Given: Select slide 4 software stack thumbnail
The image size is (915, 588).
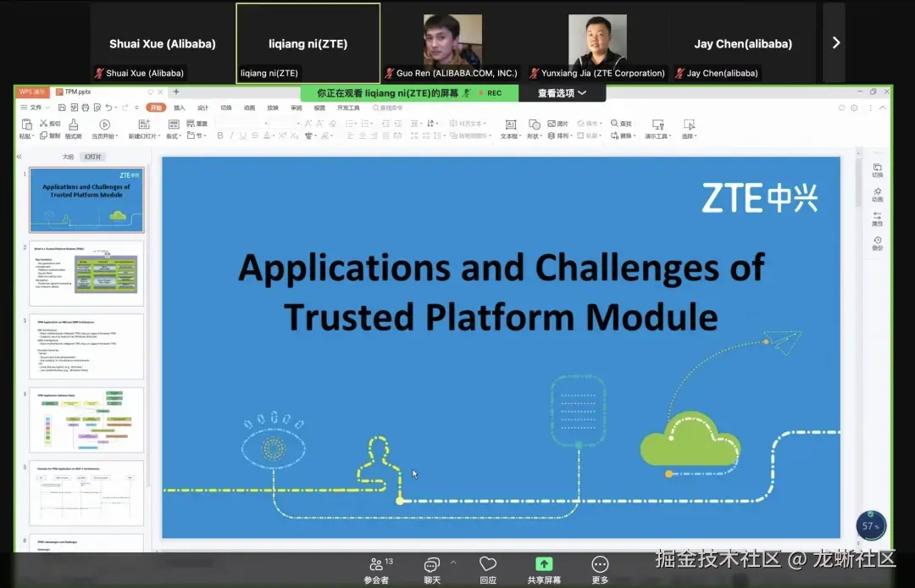Looking at the screenshot, I should pos(86,420).
